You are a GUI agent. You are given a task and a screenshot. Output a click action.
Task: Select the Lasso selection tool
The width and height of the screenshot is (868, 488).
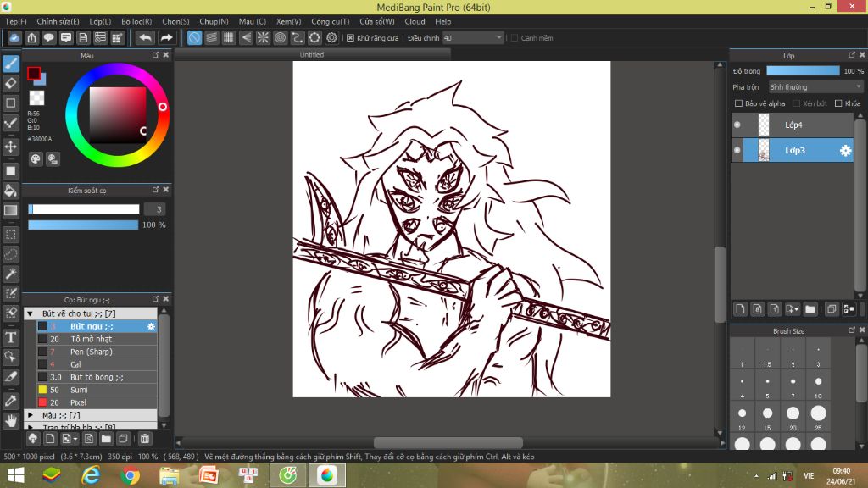click(10, 254)
